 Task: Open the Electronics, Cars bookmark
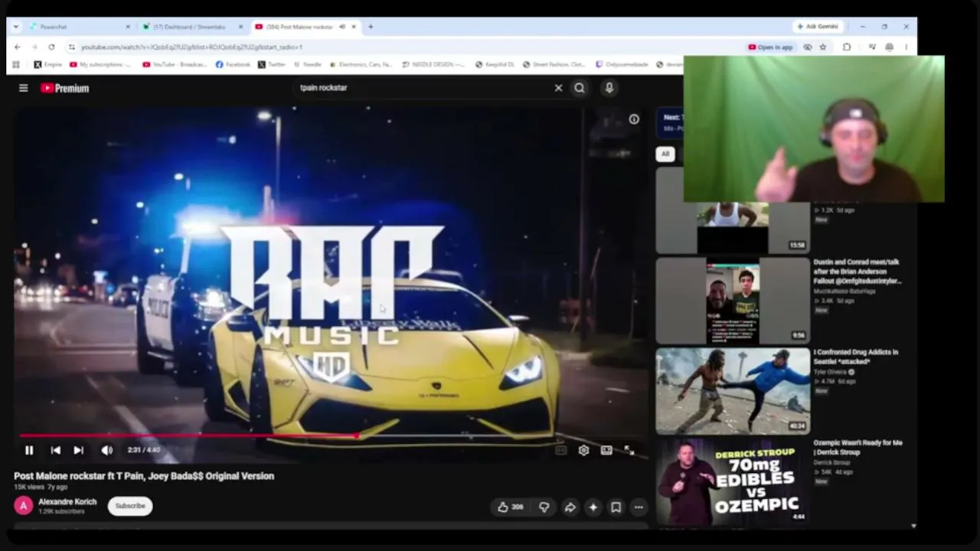tap(360, 65)
